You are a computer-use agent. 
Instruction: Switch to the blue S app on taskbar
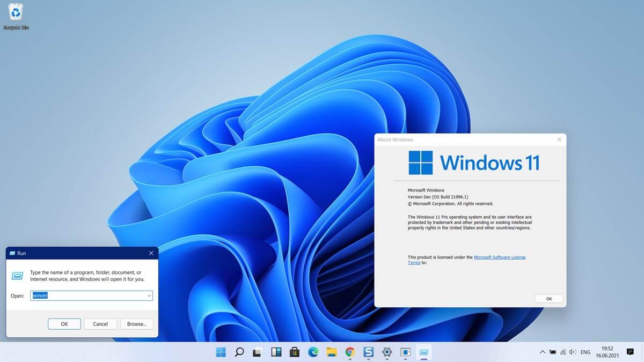368,352
